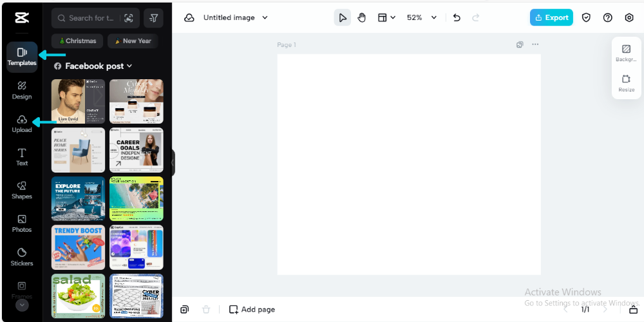Open the zoom level dropdown arrow
Image resolution: width=644 pixels, height=322 pixels.
[x=433, y=17]
